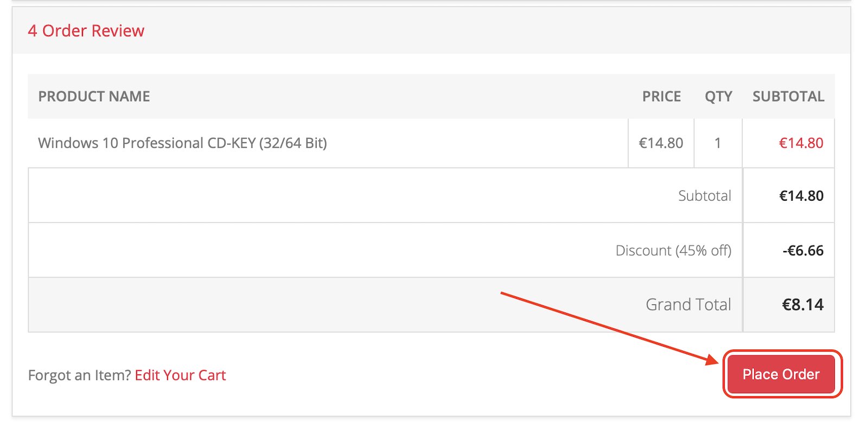Select the 4 Order Review step heading
The height and width of the screenshot is (434, 868).
pos(86,31)
